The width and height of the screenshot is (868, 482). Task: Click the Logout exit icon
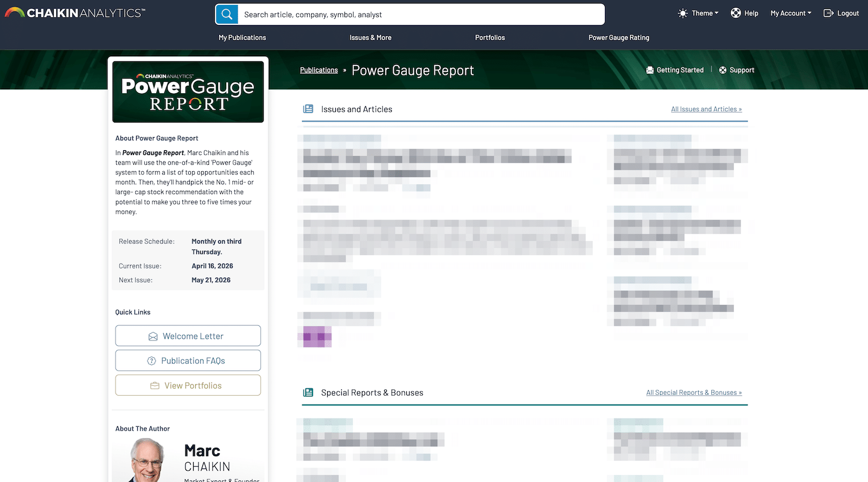828,13
